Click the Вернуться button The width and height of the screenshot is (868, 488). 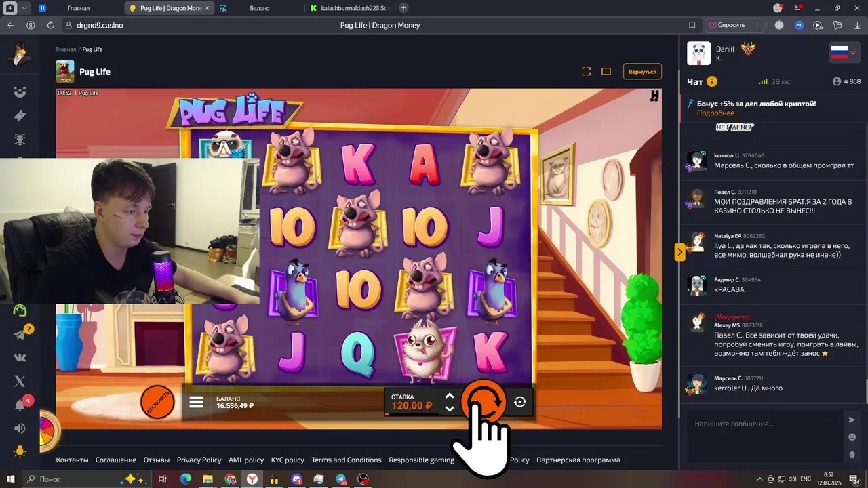(642, 71)
